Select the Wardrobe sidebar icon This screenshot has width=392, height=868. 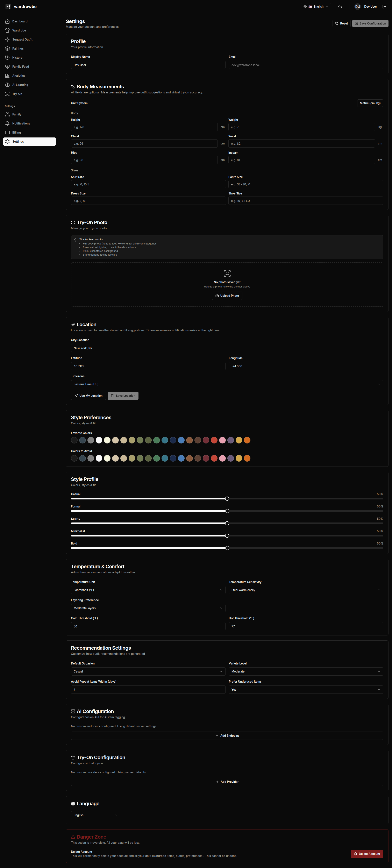tap(19, 30)
